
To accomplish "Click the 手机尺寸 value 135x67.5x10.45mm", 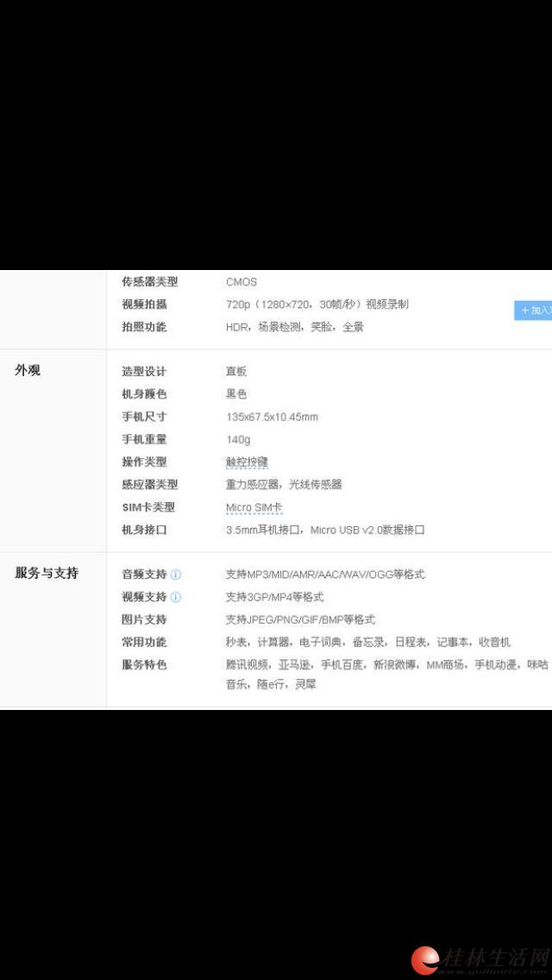I will tap(272, 418).
